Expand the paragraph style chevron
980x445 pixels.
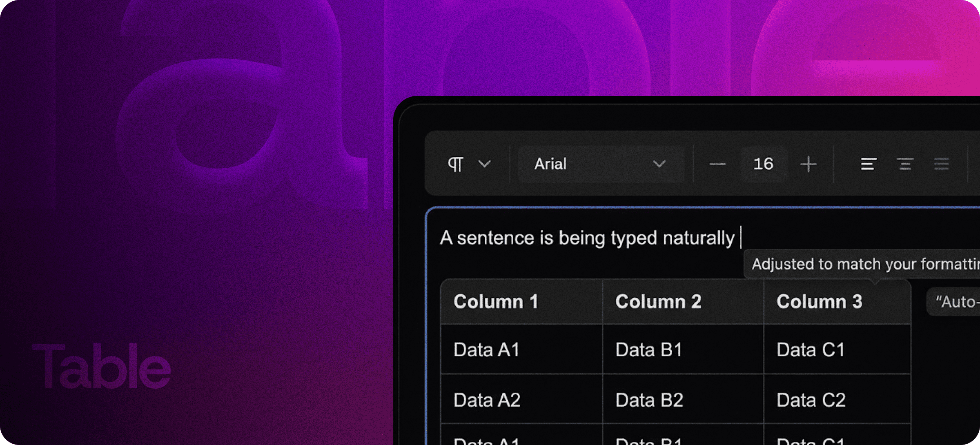click(x=484, y=164)
